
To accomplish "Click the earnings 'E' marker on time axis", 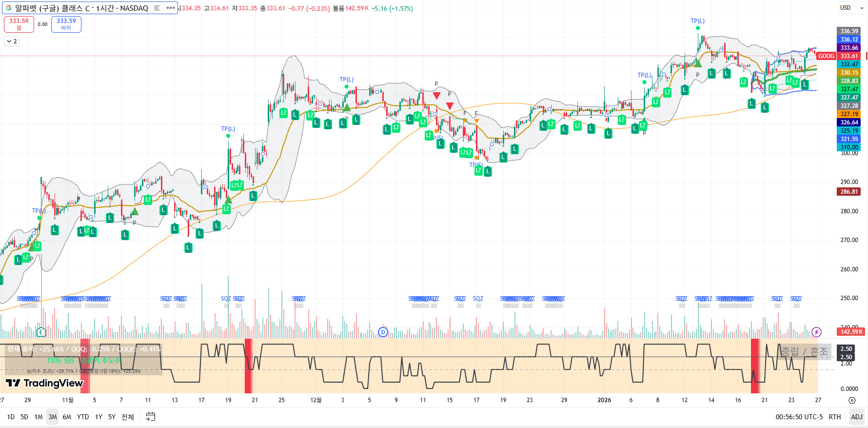I will (41, 332).
